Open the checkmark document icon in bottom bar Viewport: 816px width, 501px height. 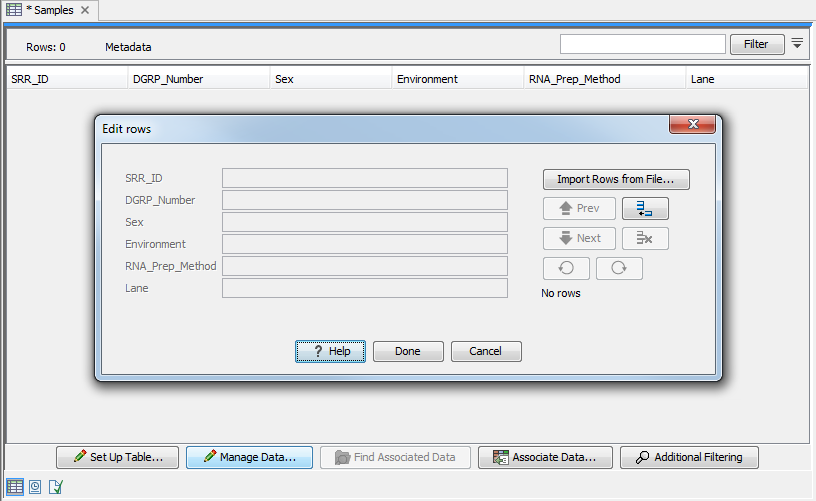pos(56,487)
